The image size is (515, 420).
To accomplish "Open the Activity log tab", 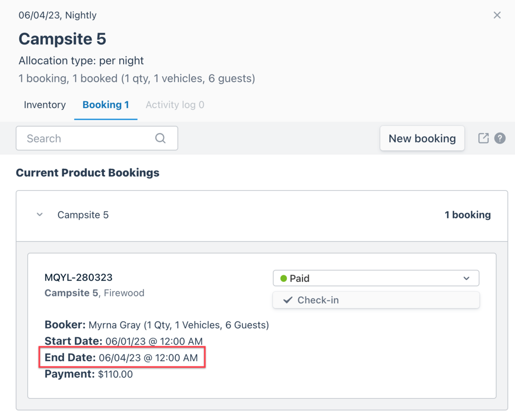I will 175,105.
